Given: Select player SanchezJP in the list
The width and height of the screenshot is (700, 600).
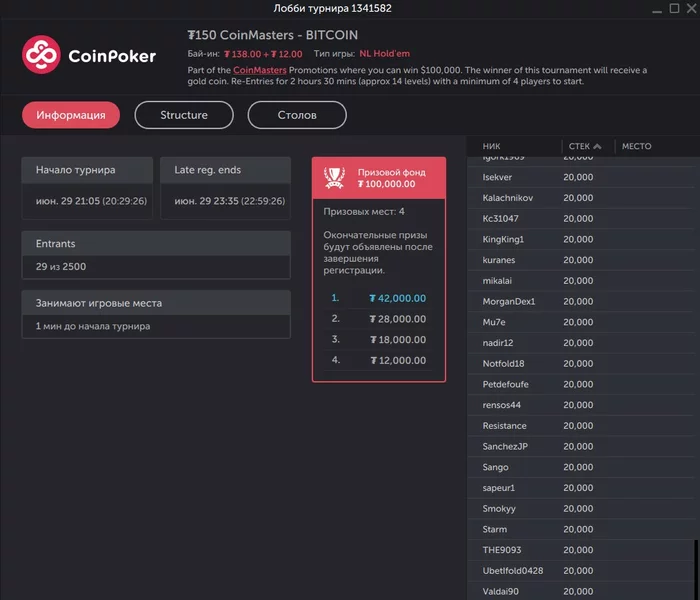Looking at the screenshot, I should pos(581,447).
